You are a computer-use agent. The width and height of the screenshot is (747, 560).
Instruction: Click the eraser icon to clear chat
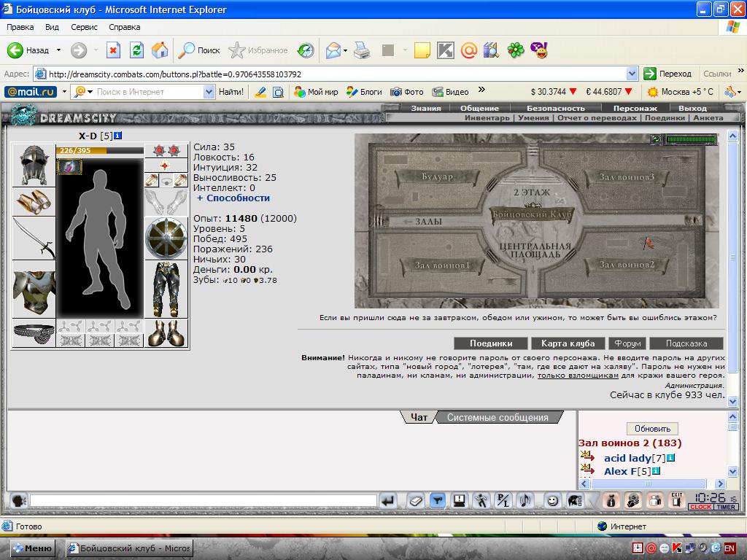pyautogui.click(x=415, y=500)
